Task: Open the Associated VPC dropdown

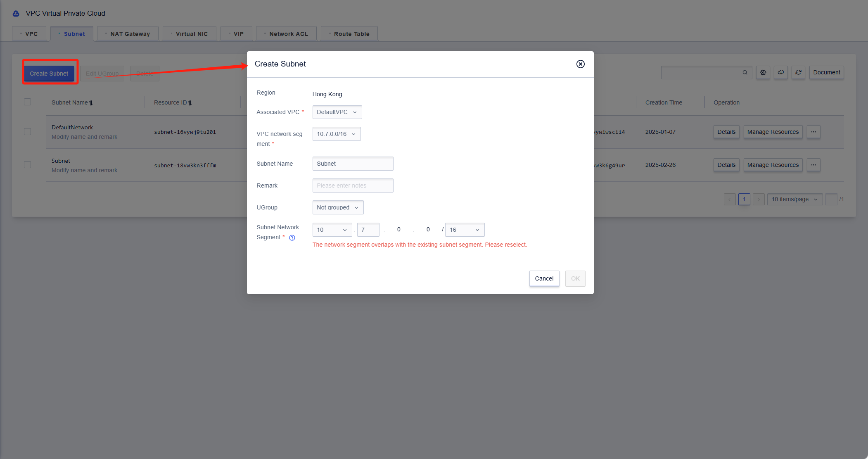Action: coord(337,112)
